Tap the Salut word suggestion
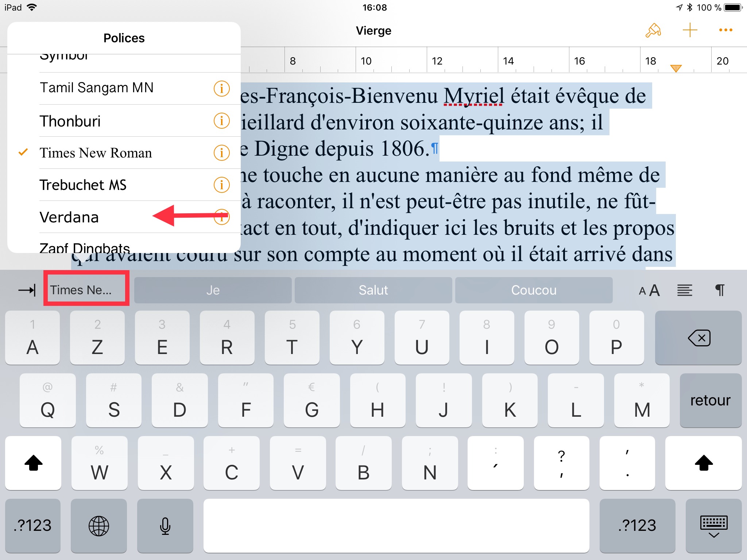The image size is (747, 560). [373, 290]
